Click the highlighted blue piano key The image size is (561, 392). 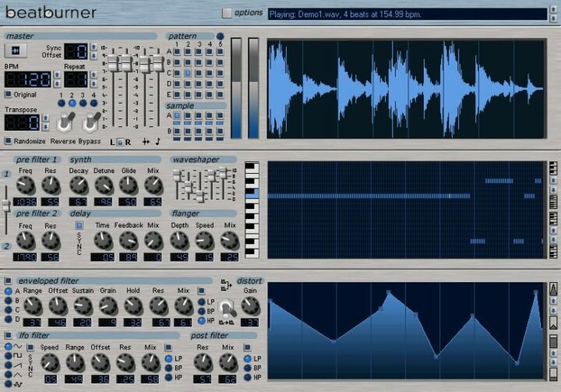(251, 196)
